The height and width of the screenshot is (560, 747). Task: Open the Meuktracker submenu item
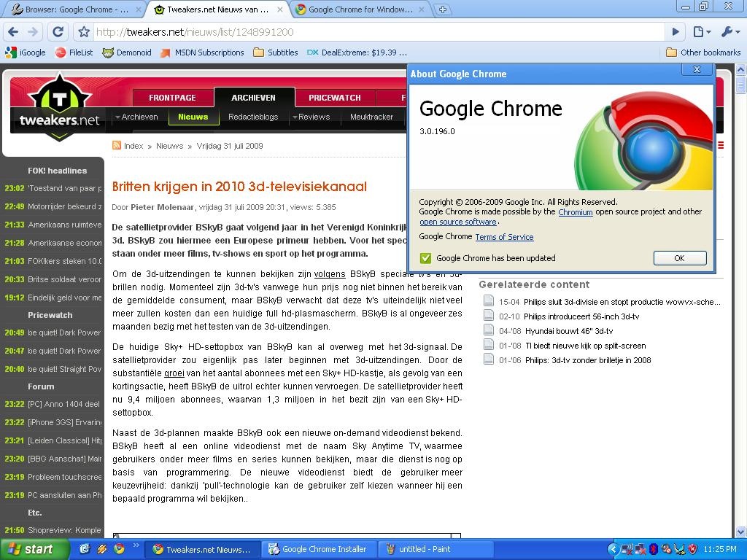tap(371, 117)
